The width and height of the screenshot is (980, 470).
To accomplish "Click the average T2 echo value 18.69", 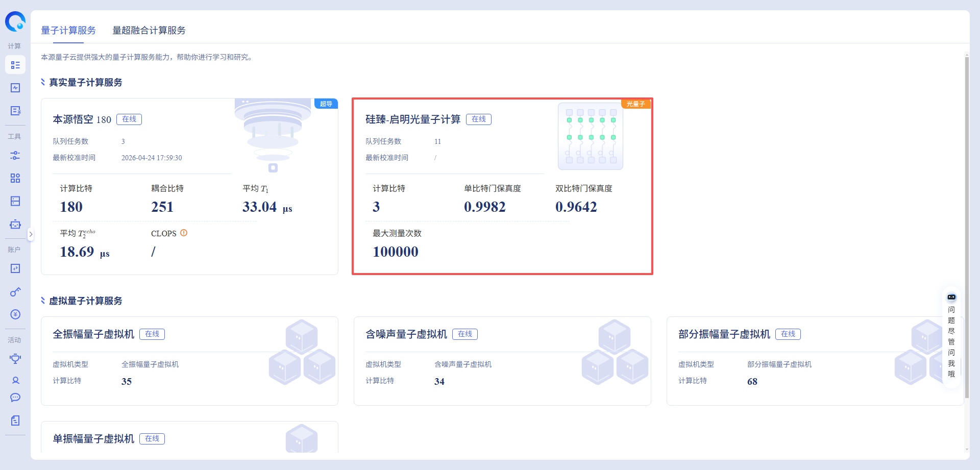I will click(77, 252).
